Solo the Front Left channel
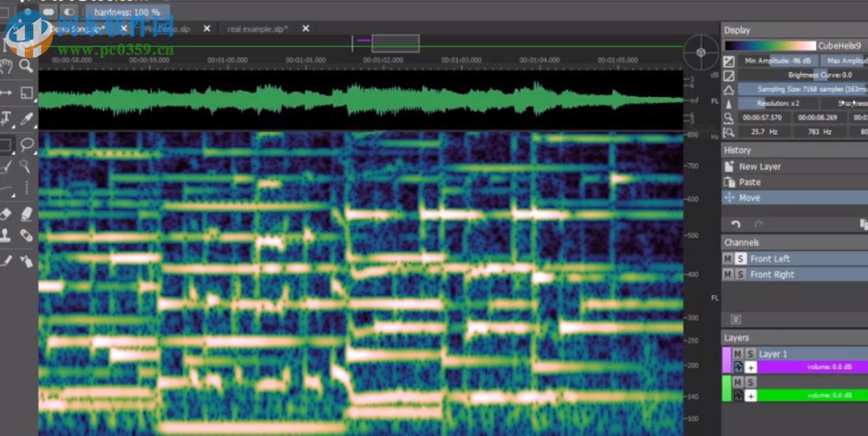868x436 pixels. coord(740,259)
